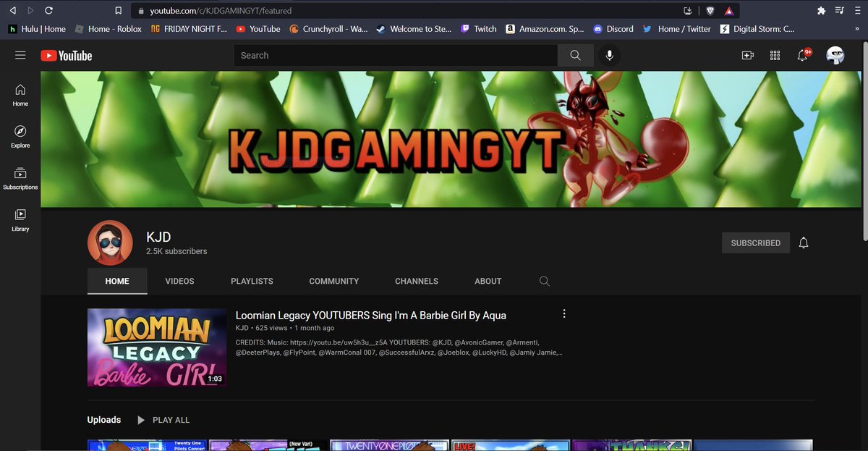Open the Digital Storm bookmark
868x451 pixels.
(757, 29)
